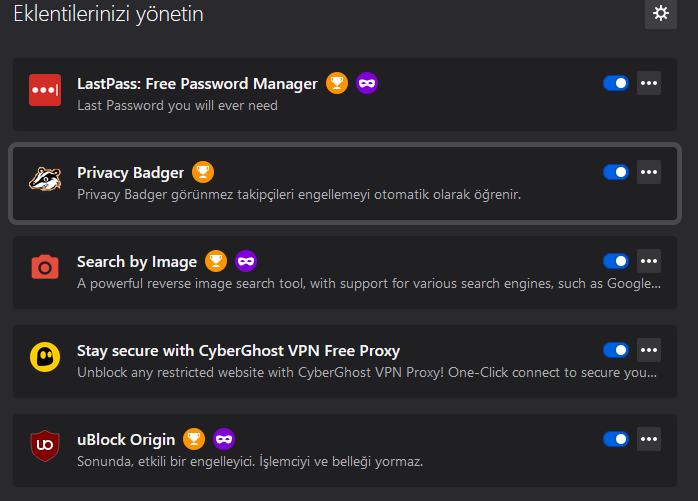Open Stay secure with CyberGhost VPN details
This screenshot has width=698, height=501.
tap(238, 350)
